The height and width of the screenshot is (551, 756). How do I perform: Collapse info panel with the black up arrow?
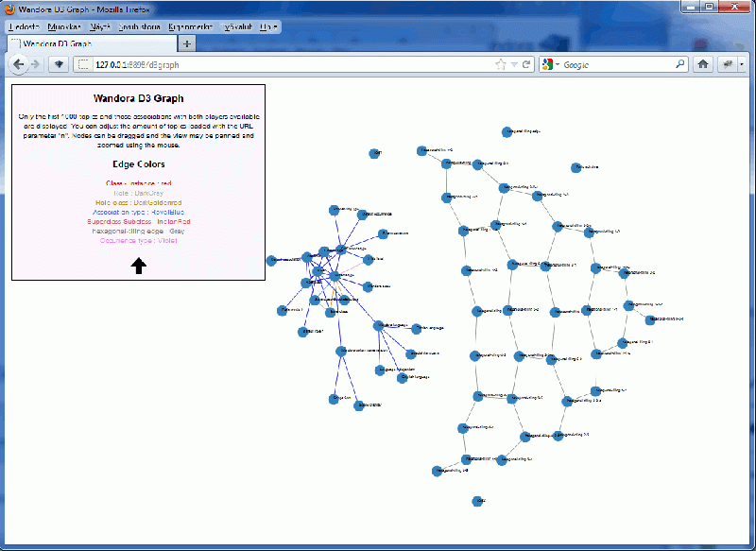tap(138, 266)
